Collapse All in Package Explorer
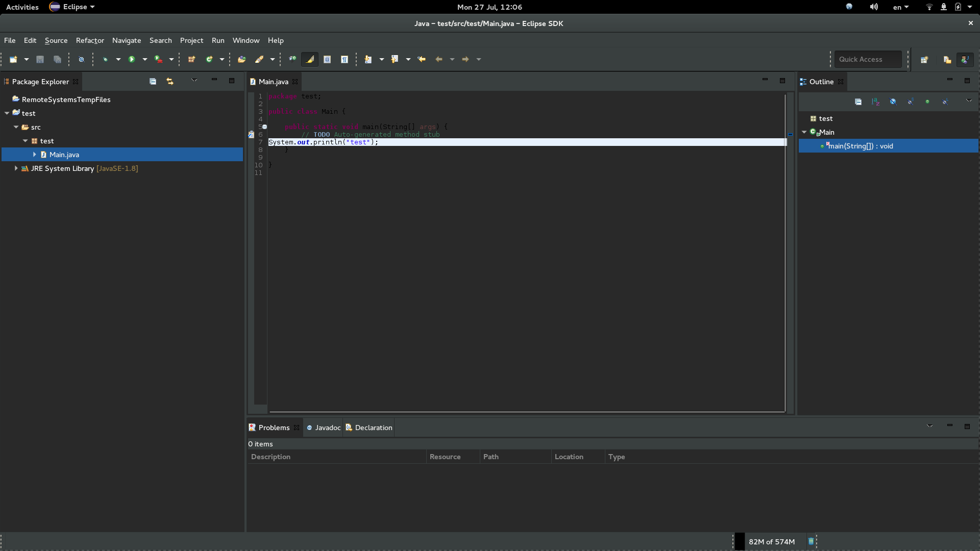This screenshot has width=980, height=551. pos(153,81)
